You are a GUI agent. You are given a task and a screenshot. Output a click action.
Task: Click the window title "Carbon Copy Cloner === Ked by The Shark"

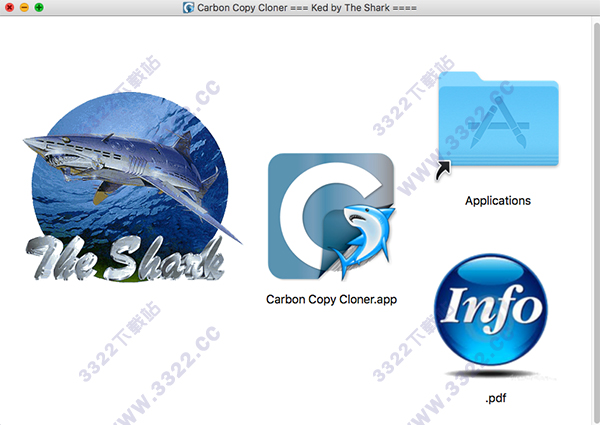(x=307, y=8)
